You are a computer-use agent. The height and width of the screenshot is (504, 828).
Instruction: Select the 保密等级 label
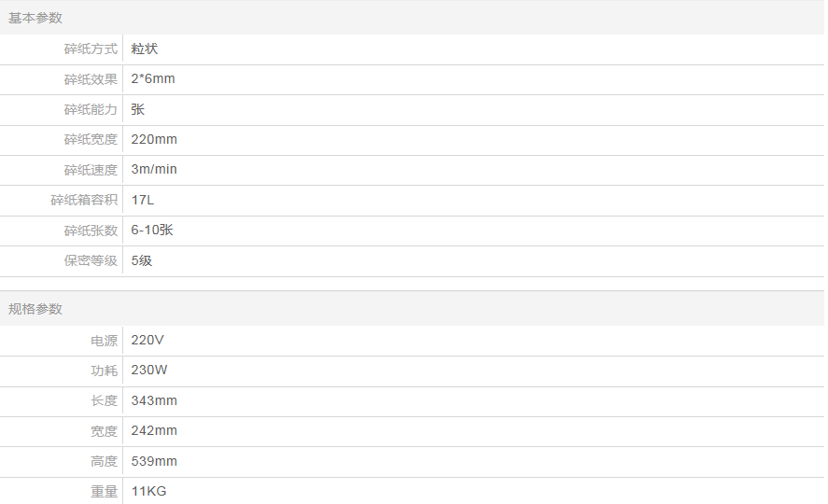[x=91, y=261]
